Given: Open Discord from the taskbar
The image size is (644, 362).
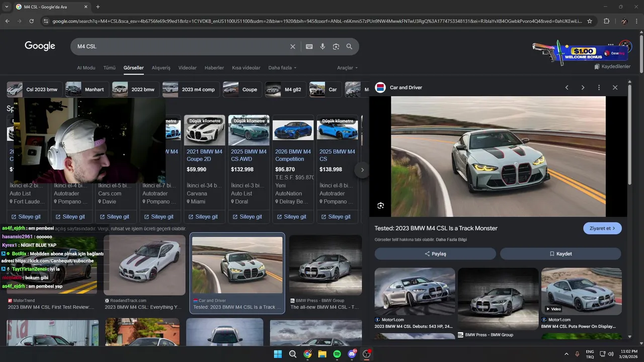Looking at the screenshot, I should [352, 354].
